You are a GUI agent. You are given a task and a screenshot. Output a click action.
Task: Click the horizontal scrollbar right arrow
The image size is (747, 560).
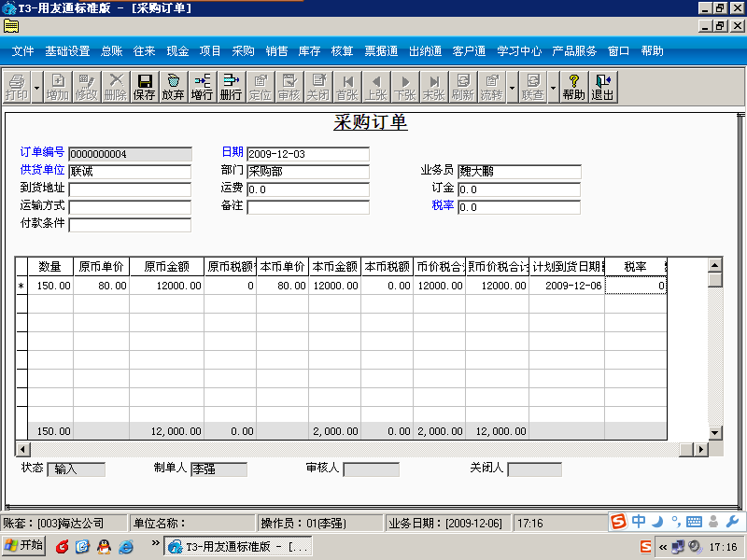click(701, 449)
